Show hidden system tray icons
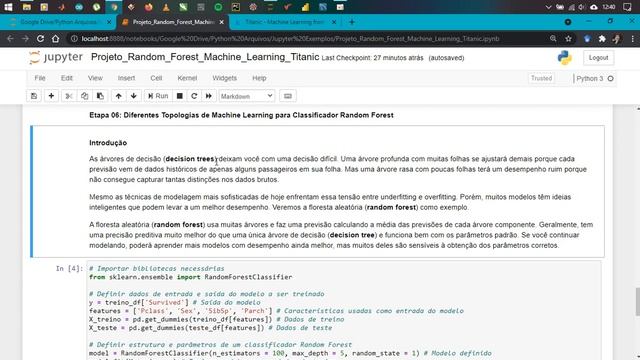 (x=548, y=7)
